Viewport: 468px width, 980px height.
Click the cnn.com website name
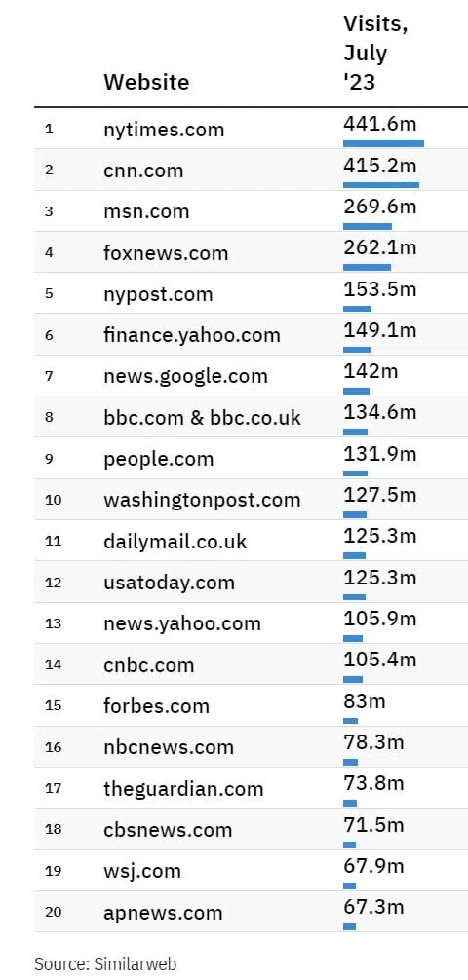[143, 170]
